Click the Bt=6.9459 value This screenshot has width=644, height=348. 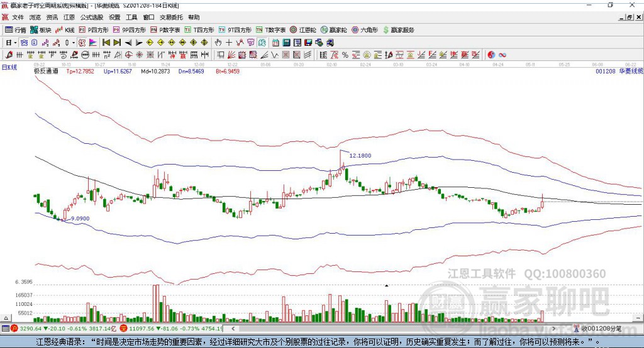pos(228,71)
